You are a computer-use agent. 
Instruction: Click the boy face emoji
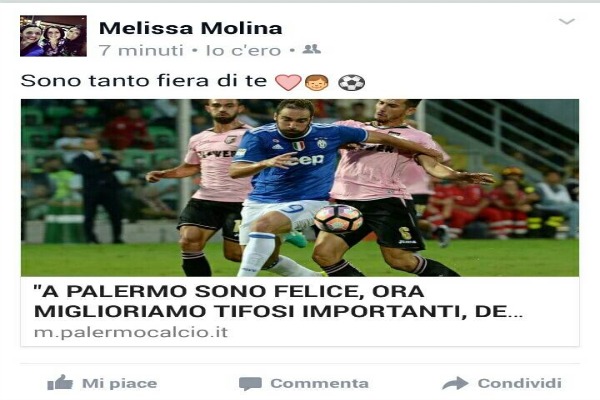[316, 82]
